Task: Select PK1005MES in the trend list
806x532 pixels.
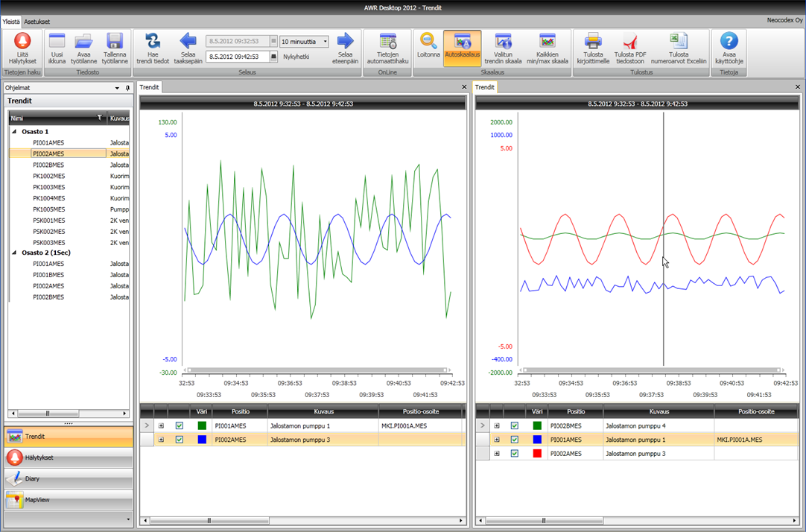Action: coord(48,209)
